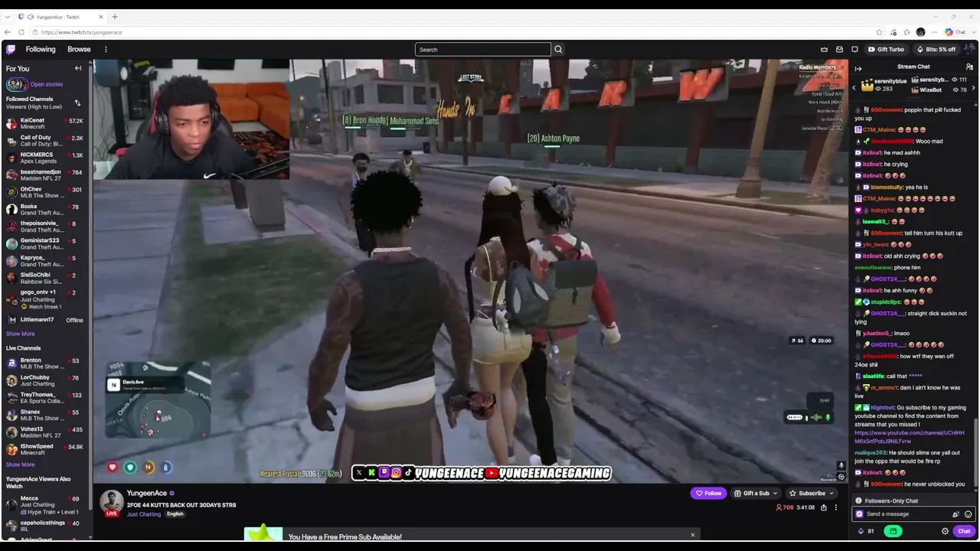Open the Mecca recommended channel
The height and width of the screenshot is (551, 980).
click(46, 505)
